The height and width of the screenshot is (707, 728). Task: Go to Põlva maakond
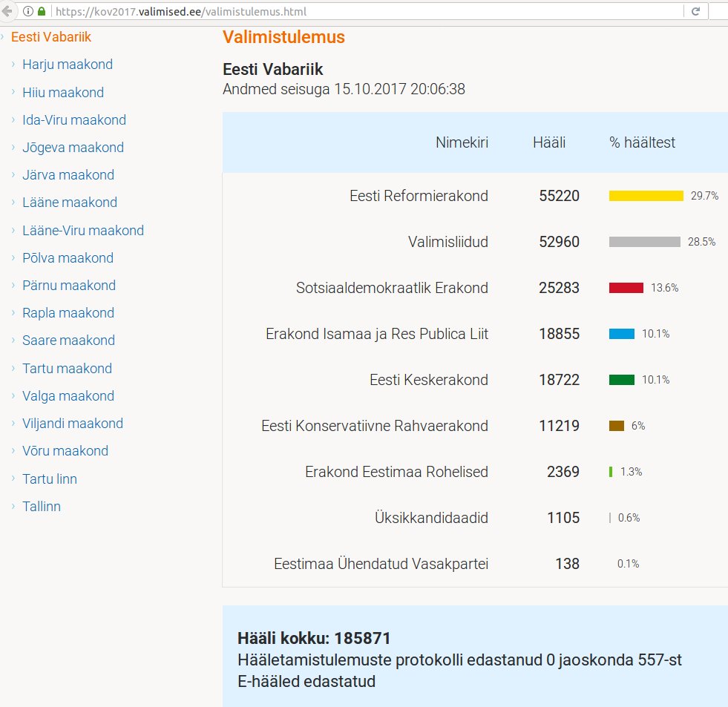[68, 257]
